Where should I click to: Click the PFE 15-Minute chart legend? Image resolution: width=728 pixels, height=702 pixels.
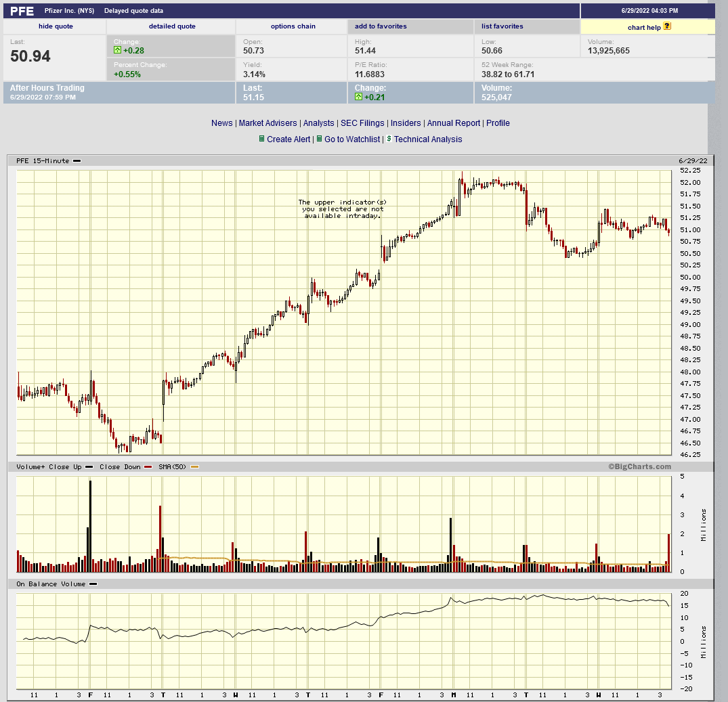(x=49, y=161)
